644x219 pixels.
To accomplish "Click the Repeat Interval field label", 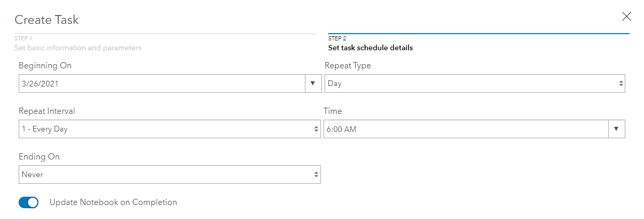I will point(47,111).
